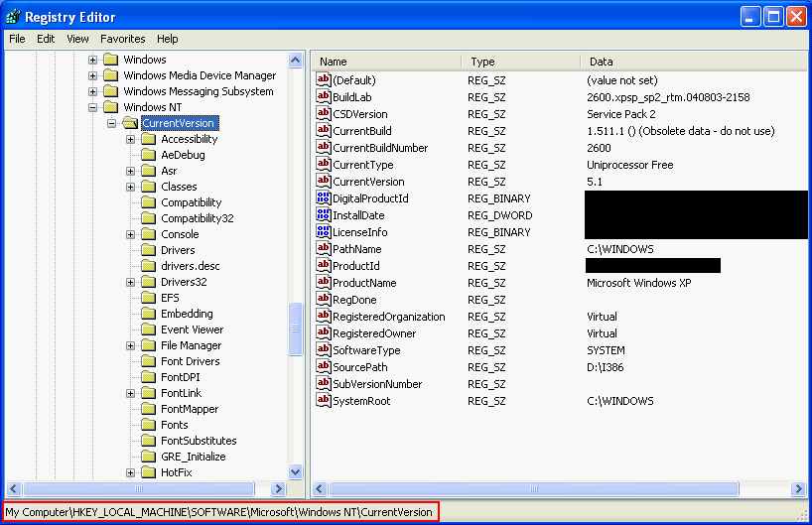Click the Registry Editor title bar icon
Screen dimensions: 812x525
(x=13, y=17)
